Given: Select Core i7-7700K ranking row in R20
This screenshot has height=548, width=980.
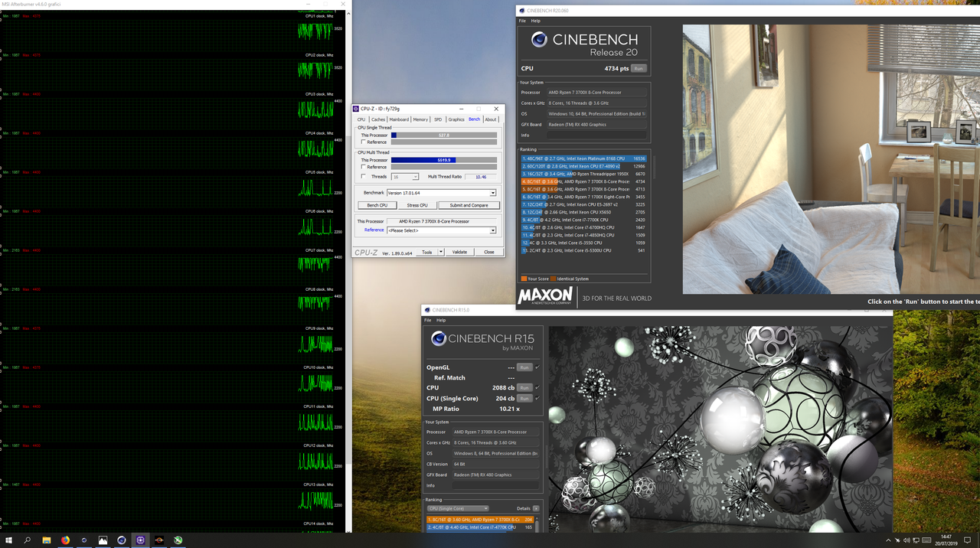Looking at the screenshot, I should 583,220.
